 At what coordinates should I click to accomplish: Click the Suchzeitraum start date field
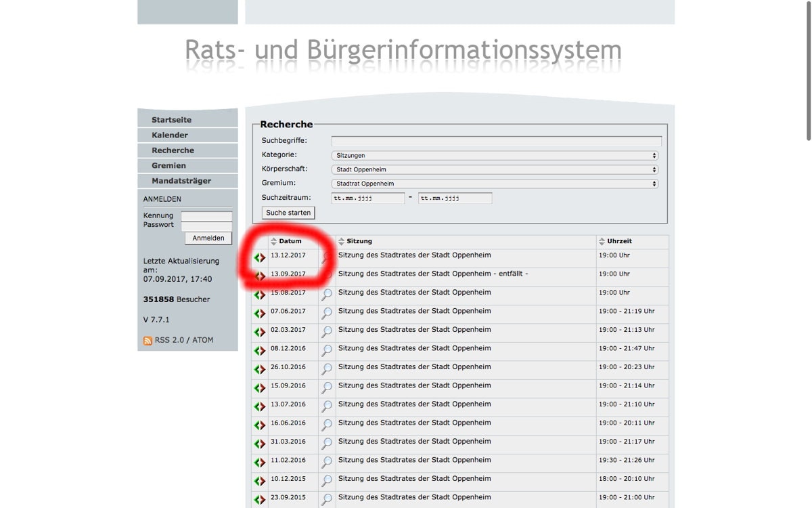point(367,198)
